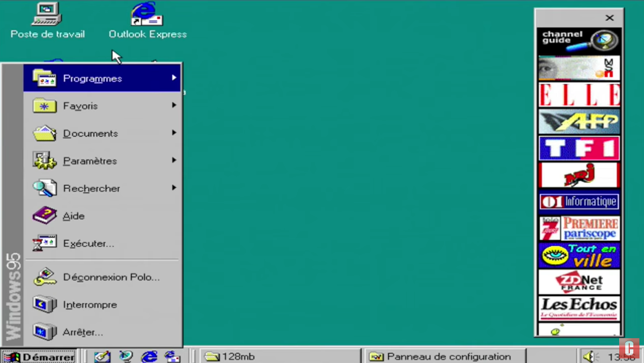The image size is (644, 363).
Task: Click the Démarrer start button
Action: pyautogui.click(x=39, y=356)
